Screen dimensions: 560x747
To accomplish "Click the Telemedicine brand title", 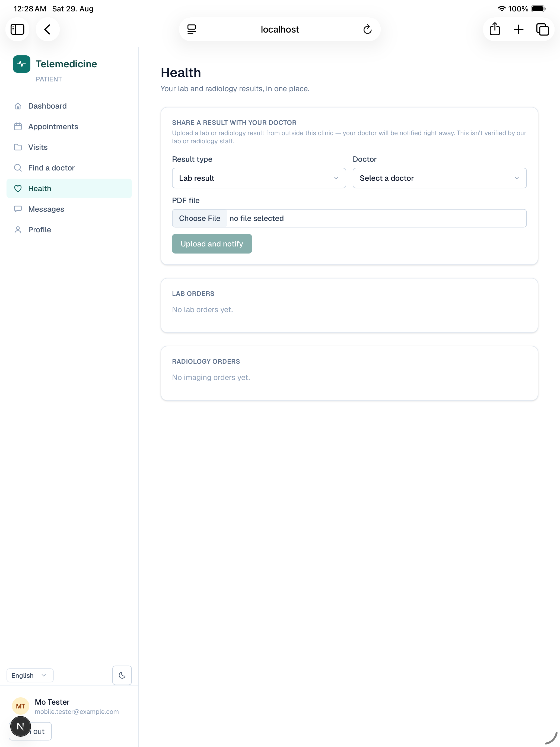I will tap(66, 64).
